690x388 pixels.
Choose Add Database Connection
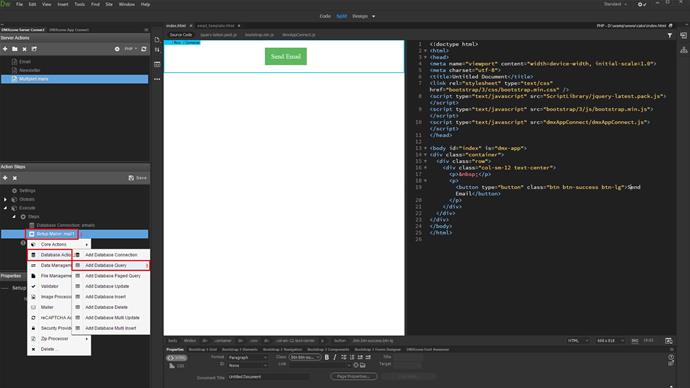(111, 255)
